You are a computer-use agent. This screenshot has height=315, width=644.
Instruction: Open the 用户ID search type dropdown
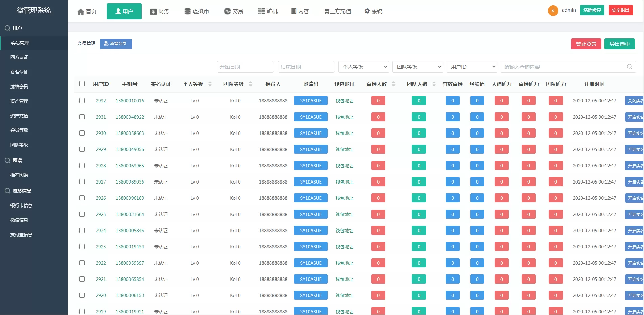[472, 67]
